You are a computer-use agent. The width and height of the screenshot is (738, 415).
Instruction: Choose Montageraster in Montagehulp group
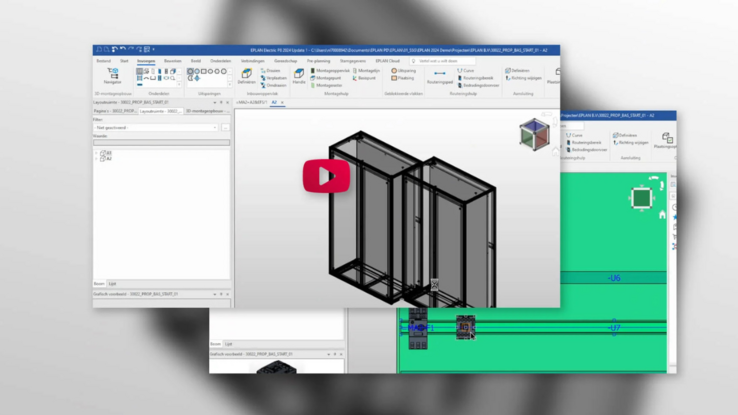point(326,86)
